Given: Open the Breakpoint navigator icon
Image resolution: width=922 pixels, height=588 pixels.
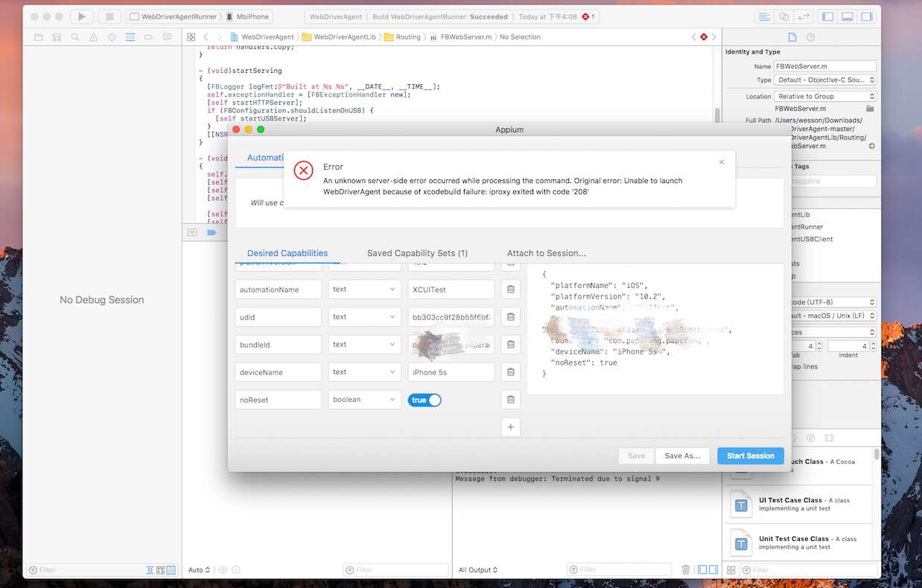Looking at the screenshot, I should click(148, 36).
